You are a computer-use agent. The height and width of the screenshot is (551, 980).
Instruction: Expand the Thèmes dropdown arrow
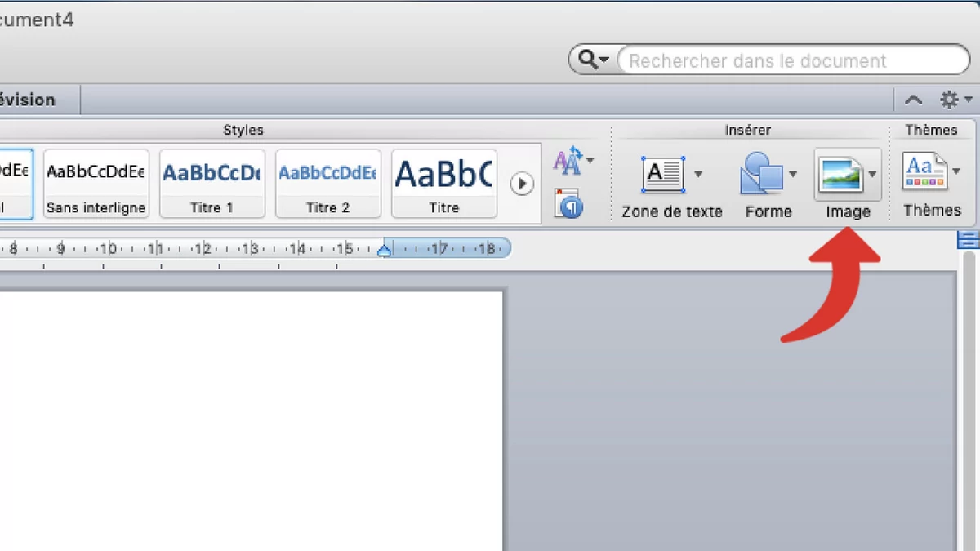coord(956,171)
